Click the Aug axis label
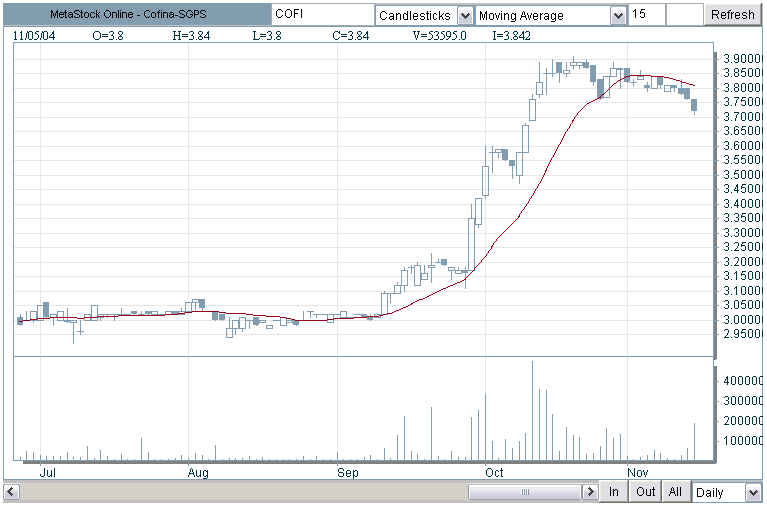Viewport: 767px width, 507px height. [x=198, y=473]
